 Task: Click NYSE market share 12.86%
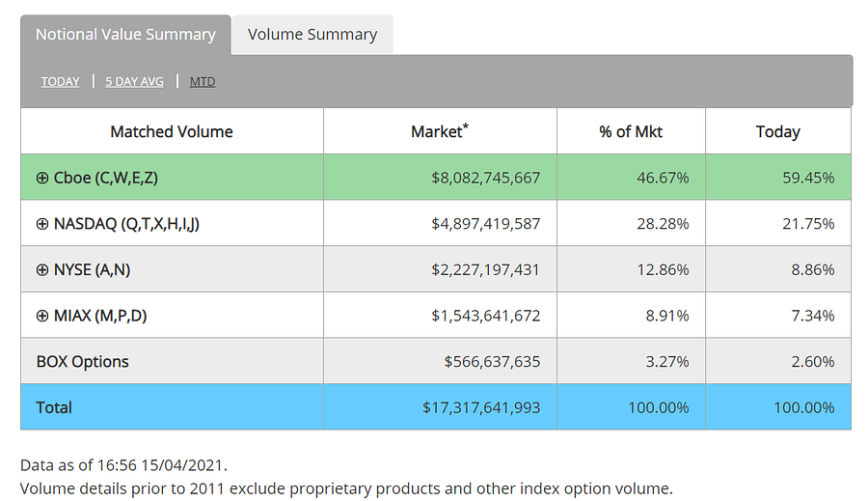pos(663,270)
